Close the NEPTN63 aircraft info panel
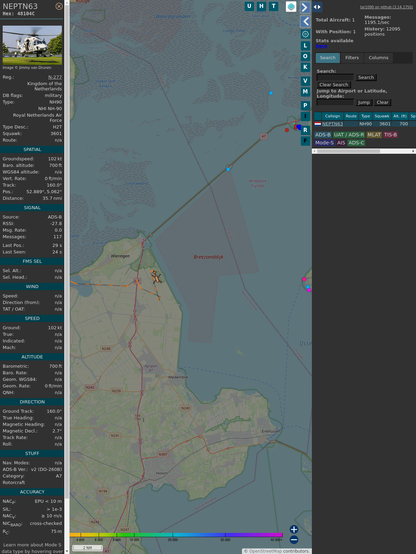This screenshot has height=554, width=416. [59, 6]
